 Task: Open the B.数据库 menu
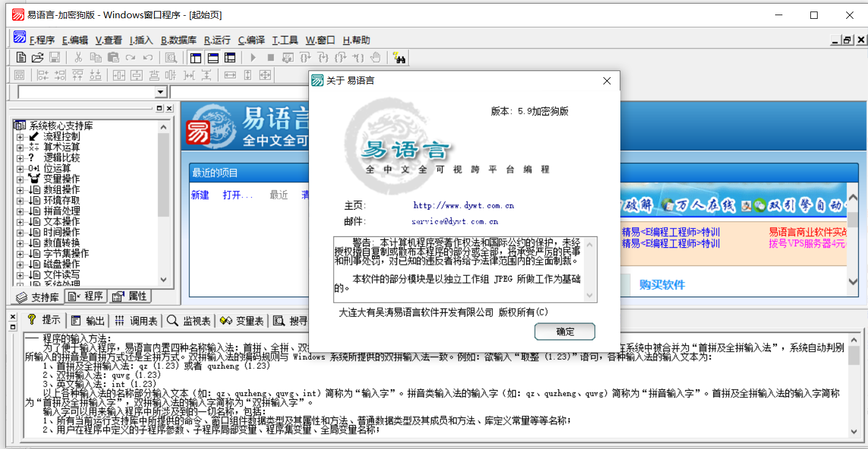pos(178,40)
